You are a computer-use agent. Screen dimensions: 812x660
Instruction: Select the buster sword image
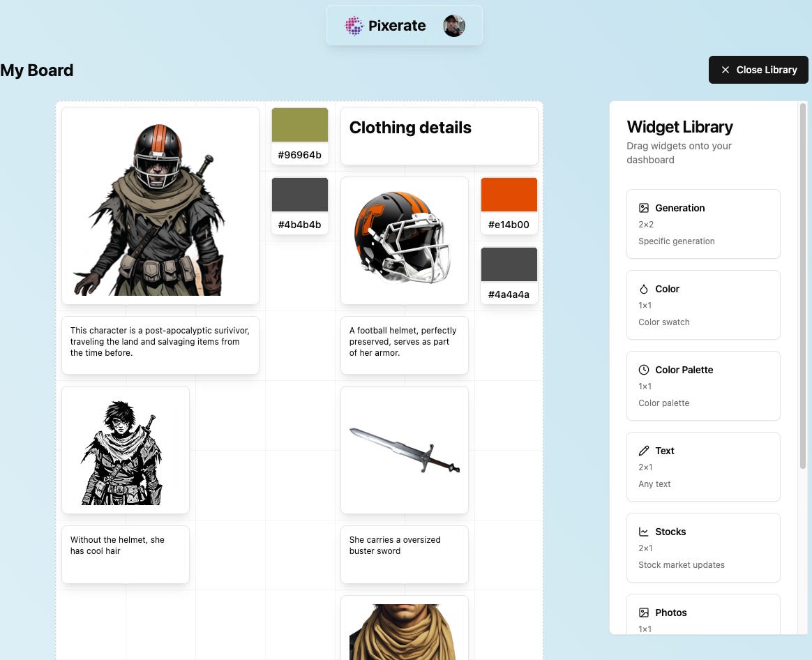click(405, 450)
